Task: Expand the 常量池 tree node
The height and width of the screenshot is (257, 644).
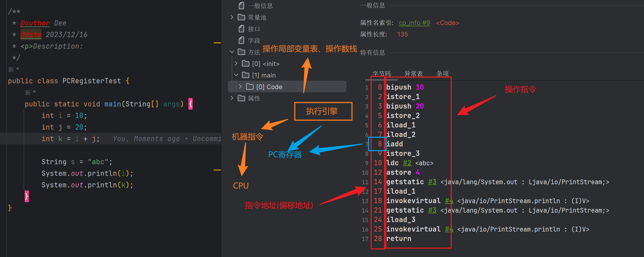Action: (232, 17)
